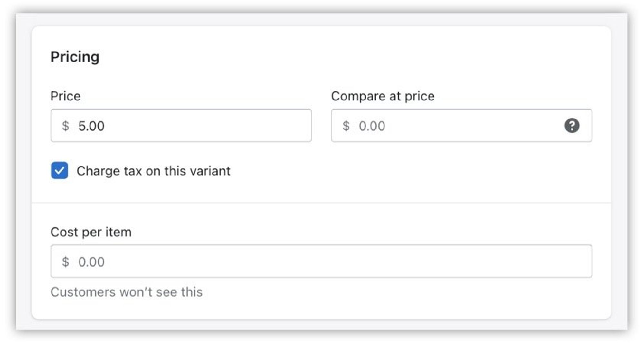Click the "Pricing" section heading
644x343 pixels.
[75, 57]
